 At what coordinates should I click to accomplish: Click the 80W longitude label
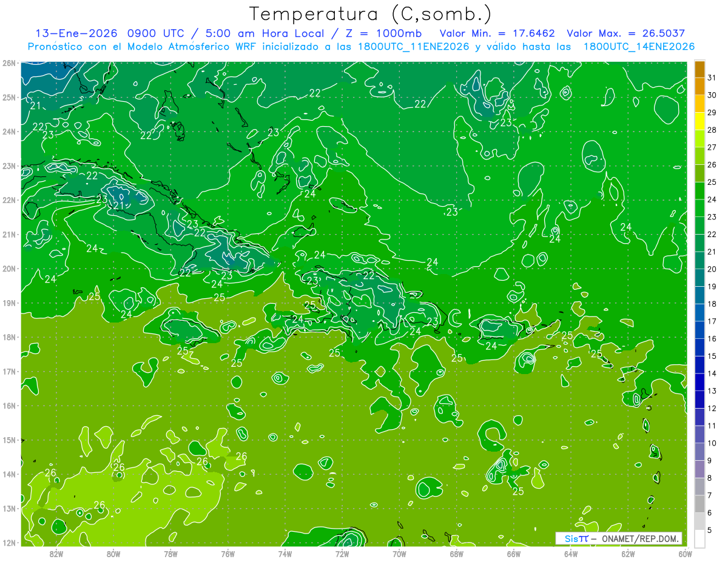tap(113, 554)
